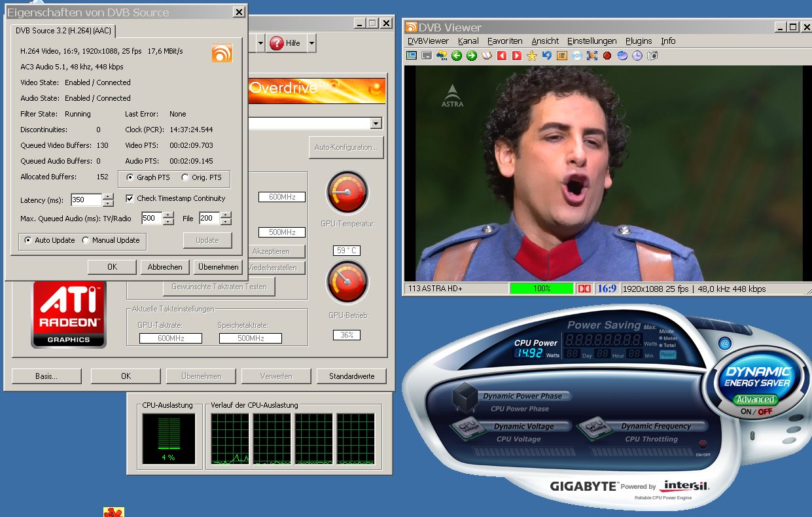Viewport: 812px width, 517px height.
Task: Open the Einstellungen menu
Action: click(591, 41)
